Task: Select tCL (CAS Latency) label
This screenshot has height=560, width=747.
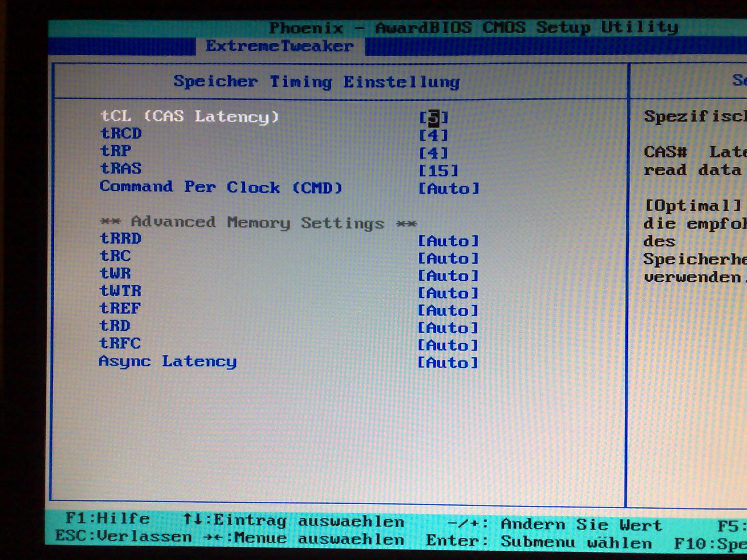Action: click(190, 116)
